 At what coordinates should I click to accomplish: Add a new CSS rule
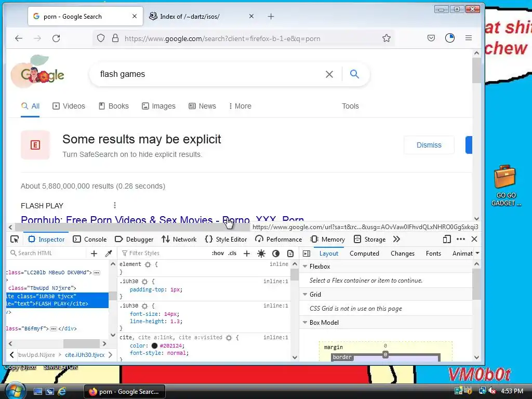click(247, 253)
